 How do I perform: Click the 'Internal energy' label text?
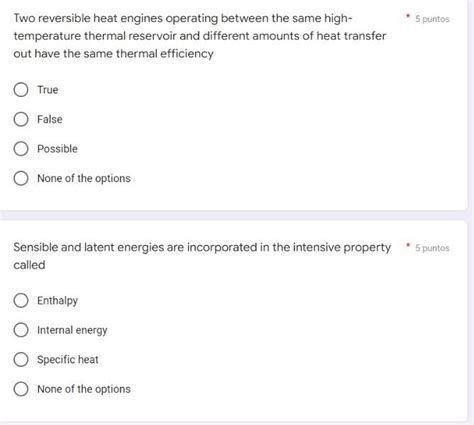coord(72,330)
